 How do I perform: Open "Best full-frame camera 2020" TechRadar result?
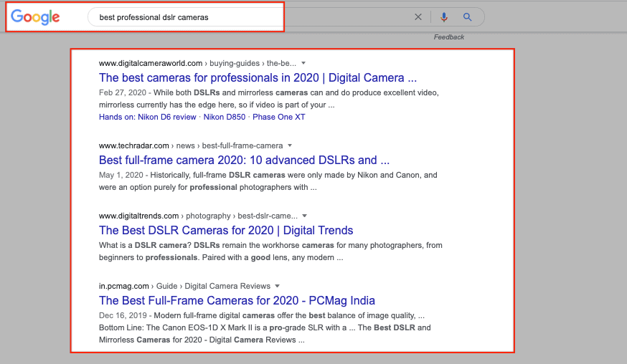(x=244, y=161)
